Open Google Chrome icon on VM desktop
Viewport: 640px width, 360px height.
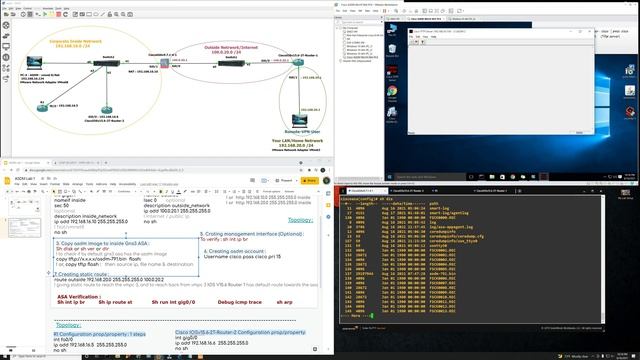tap(392, 92)
